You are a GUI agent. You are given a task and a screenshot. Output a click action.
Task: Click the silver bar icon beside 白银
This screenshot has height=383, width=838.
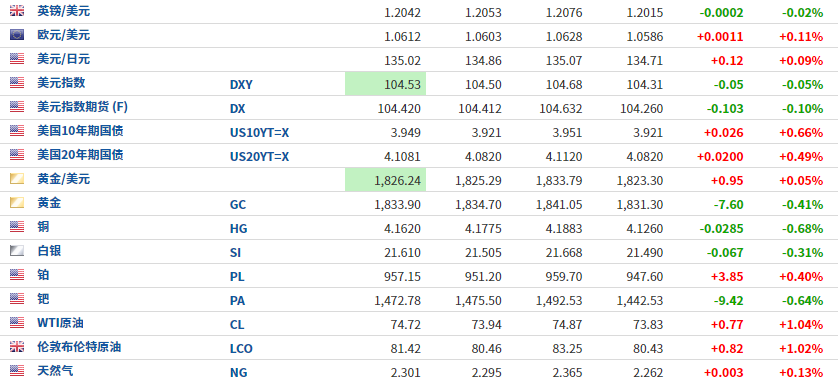coord(17,251)
